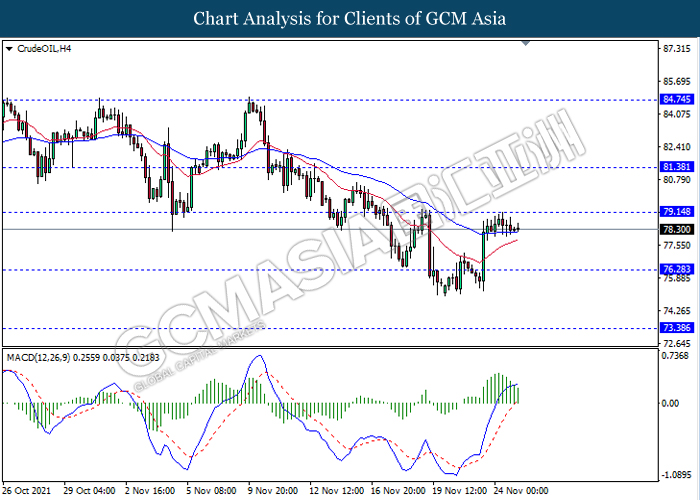Viewport: 700px width, 500px height.
Task: Select the 79.148 price level label
Action: pos(677,211)
